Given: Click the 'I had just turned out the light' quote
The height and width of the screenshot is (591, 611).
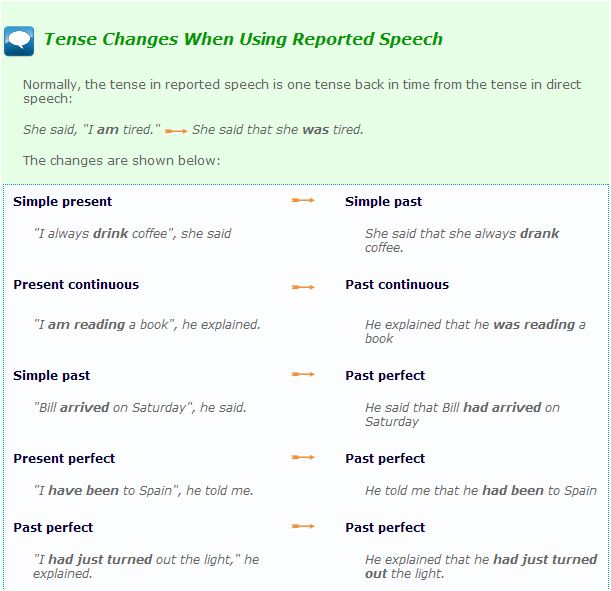Looking at the screenshot, I should [145, 567].
